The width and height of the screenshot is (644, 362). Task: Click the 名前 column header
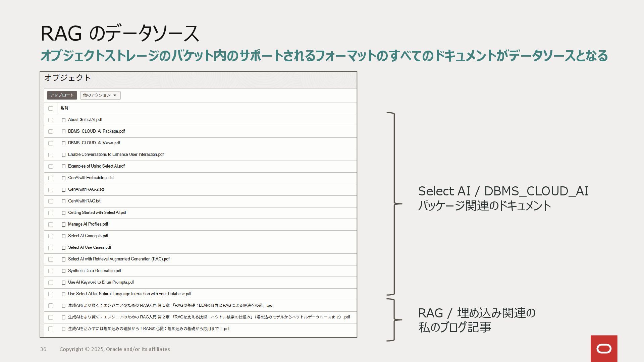pyautogui.click(x=64, y=108)
